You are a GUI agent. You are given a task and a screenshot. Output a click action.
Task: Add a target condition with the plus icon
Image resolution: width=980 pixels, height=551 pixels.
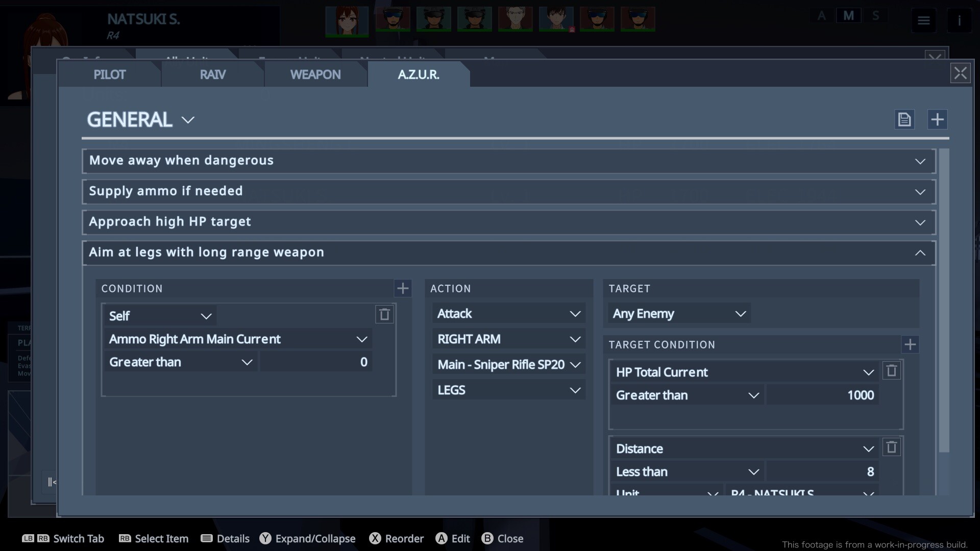click(911, 344)
